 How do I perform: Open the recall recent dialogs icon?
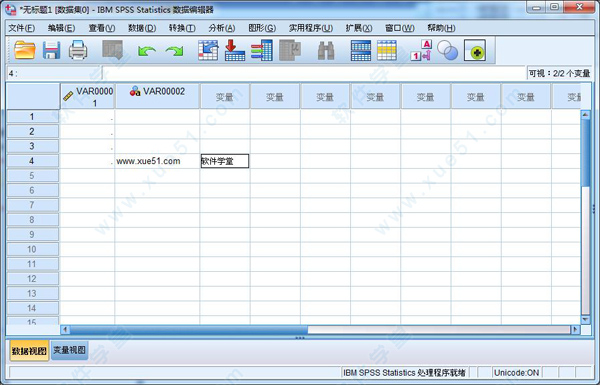[112, 50]
